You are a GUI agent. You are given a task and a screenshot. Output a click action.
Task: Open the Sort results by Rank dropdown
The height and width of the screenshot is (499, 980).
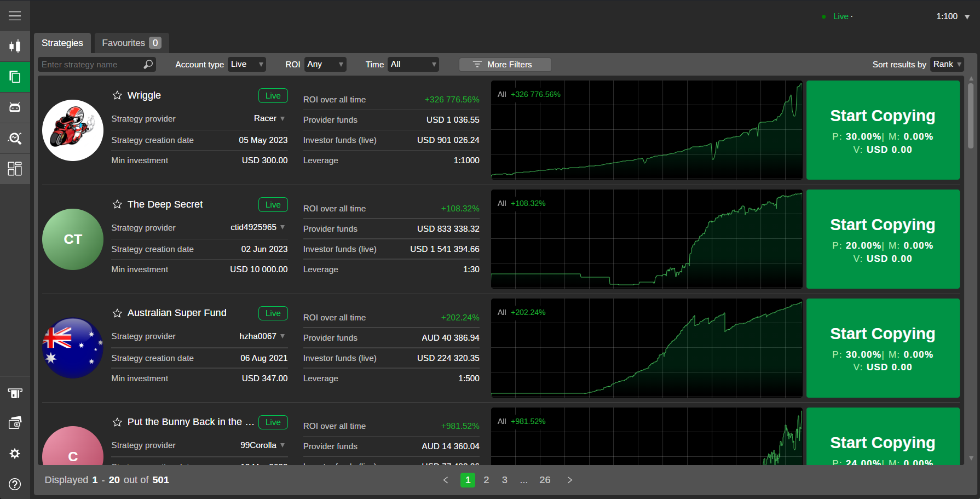947,65
